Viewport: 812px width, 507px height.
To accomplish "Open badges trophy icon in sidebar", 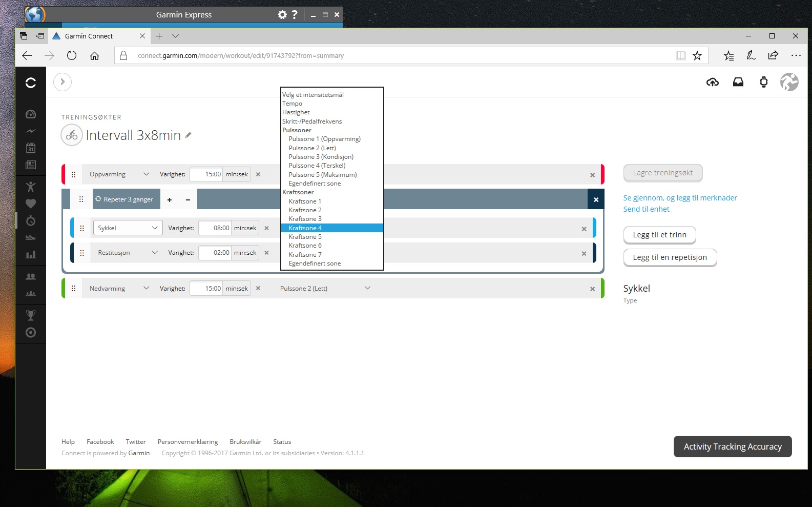I will pyautogui.click(x=31, y=315).
